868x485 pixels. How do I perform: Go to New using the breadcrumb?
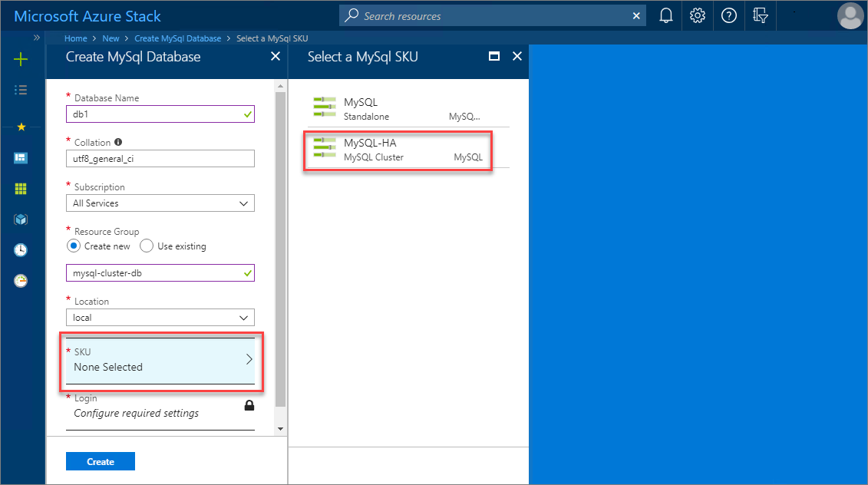(x=111, y=38)
